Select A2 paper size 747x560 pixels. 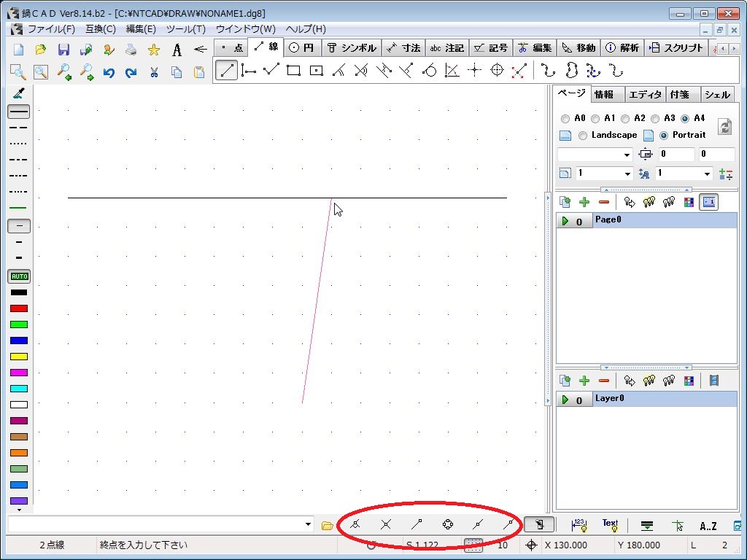(x=625, y=119)
